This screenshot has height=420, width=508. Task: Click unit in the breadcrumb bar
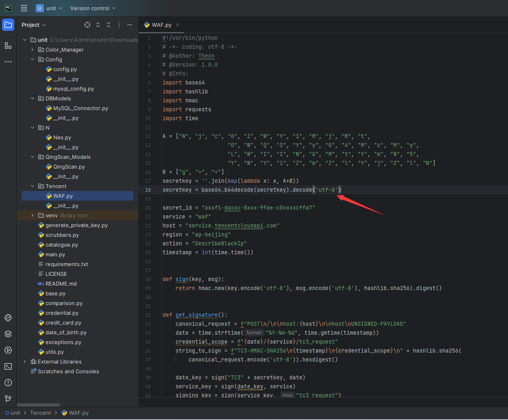[x=13, y=413]
